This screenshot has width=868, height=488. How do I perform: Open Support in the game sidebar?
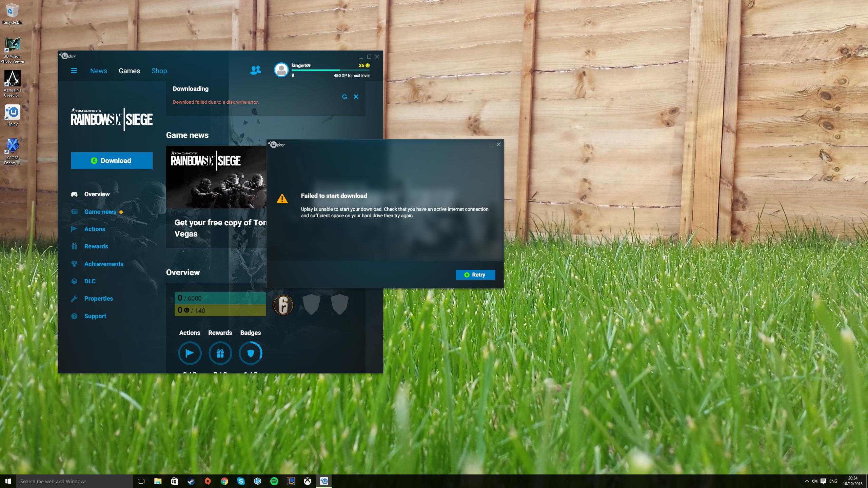[95, 316]
